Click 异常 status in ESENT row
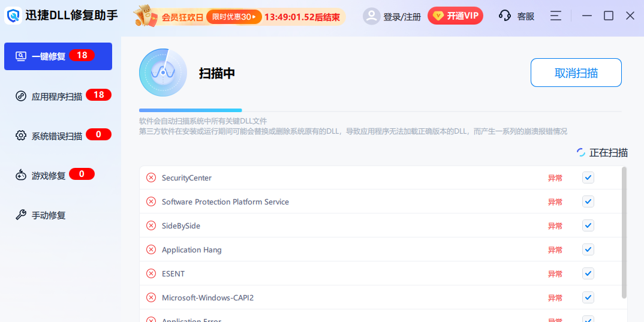The width and height of the screenshot is (644, 322). click(x=555, y=274)
